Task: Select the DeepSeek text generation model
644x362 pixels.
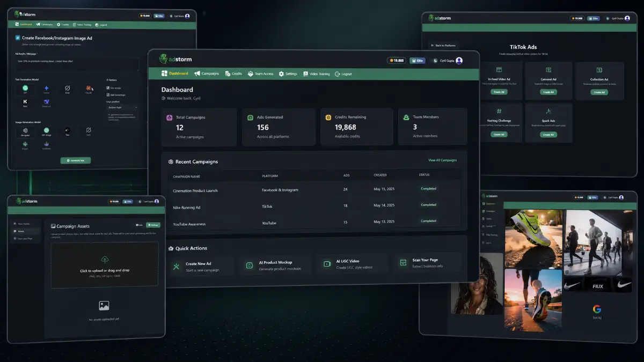Action: coord(47,102)
